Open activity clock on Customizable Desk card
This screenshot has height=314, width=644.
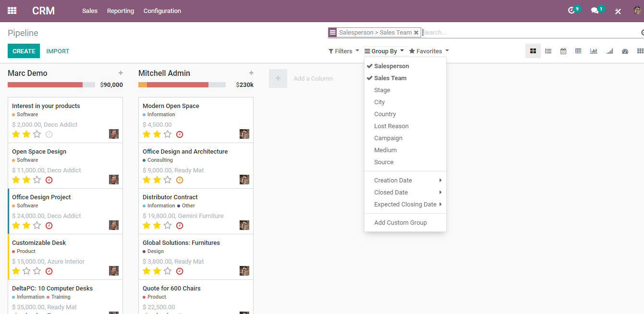[49, 271]
